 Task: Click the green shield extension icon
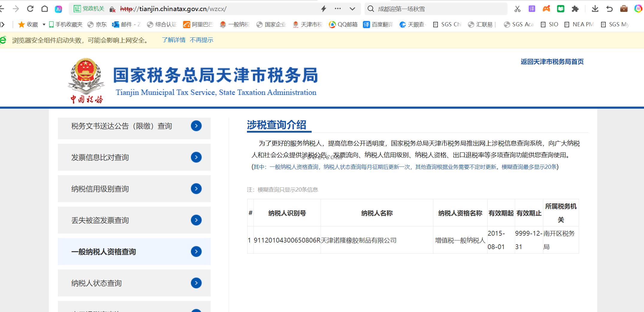click(561, 9)
